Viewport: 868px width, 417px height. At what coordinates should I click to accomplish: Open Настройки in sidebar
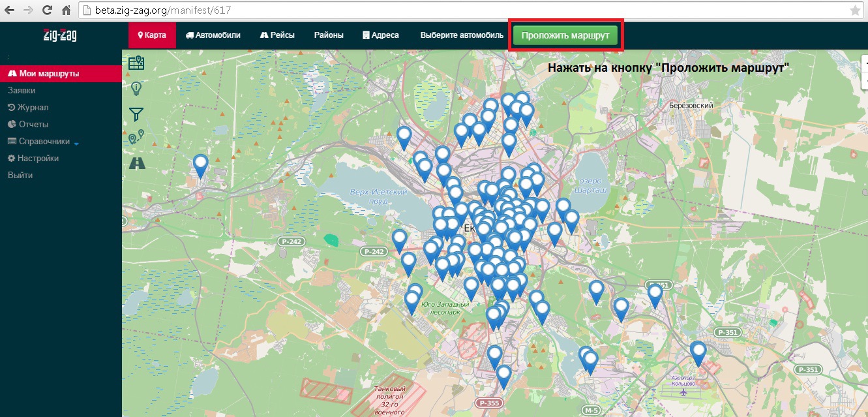(x=33, y=159)
